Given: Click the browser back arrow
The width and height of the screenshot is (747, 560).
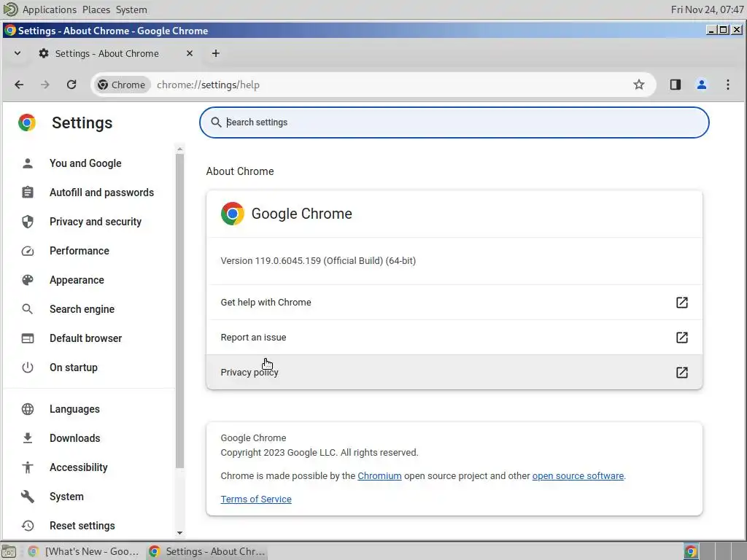Looking at the screenshot, I should point(19,85).
